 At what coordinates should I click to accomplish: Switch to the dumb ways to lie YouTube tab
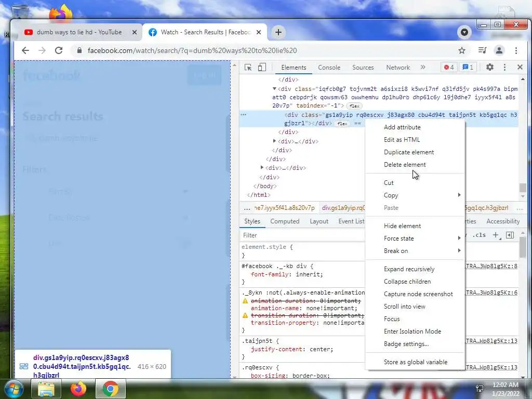click(79, 32)
